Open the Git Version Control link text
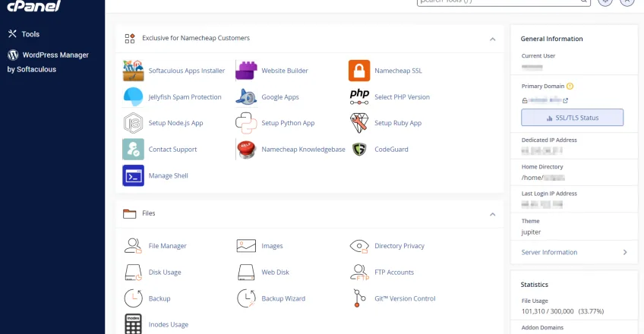The width and height of the screenshot is (644, 334). coord(405,299)
